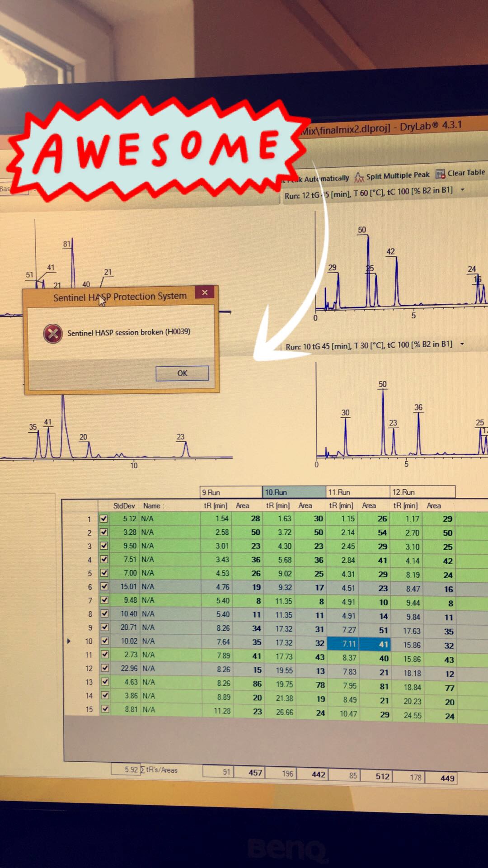Viewport: 488px width, 868px height.
Task: Click the 9.Run tR value 11.28 in row 15
Action: click(222, 711)
